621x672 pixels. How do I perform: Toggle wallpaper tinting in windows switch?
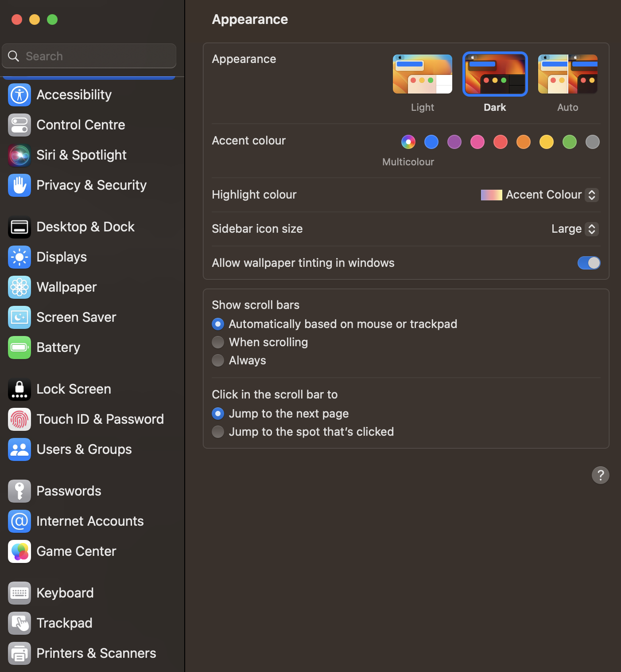coord(589,263)
